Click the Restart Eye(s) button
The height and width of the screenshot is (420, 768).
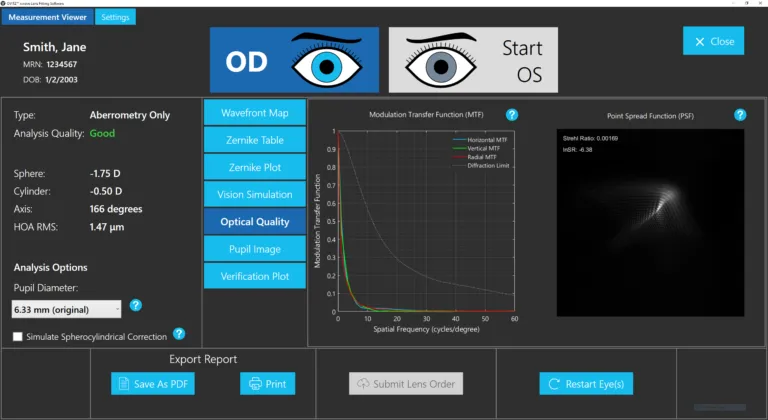(585, 383)
